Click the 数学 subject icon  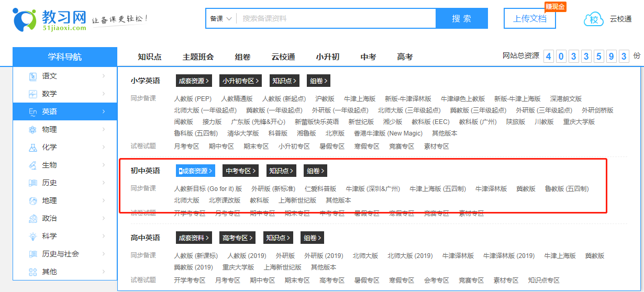[32, 94]
